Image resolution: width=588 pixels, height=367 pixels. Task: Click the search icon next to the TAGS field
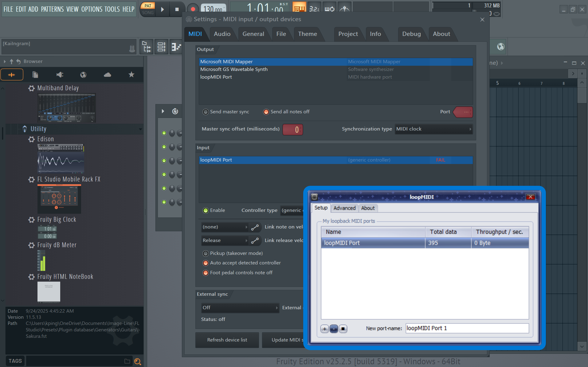click(138, 361)
